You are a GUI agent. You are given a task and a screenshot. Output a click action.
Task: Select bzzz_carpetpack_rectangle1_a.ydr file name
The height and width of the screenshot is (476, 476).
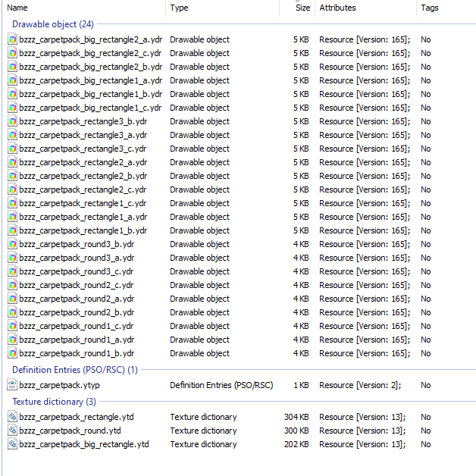tap(83, 217)
